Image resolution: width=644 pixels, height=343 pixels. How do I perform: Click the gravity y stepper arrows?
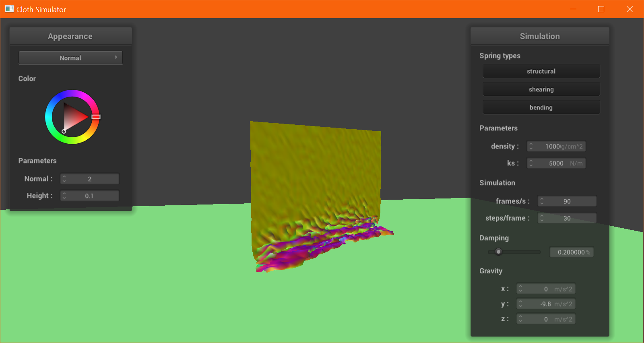click(x=520, y=304)
